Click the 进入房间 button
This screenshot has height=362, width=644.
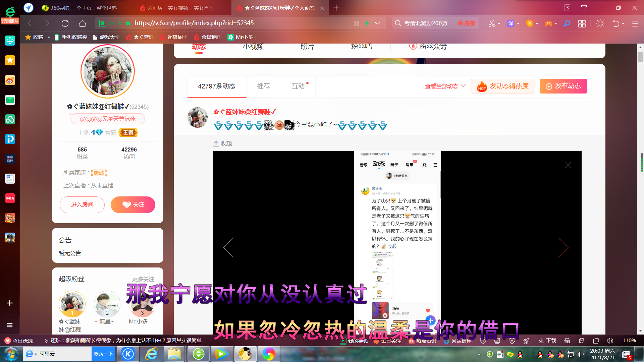82,205
